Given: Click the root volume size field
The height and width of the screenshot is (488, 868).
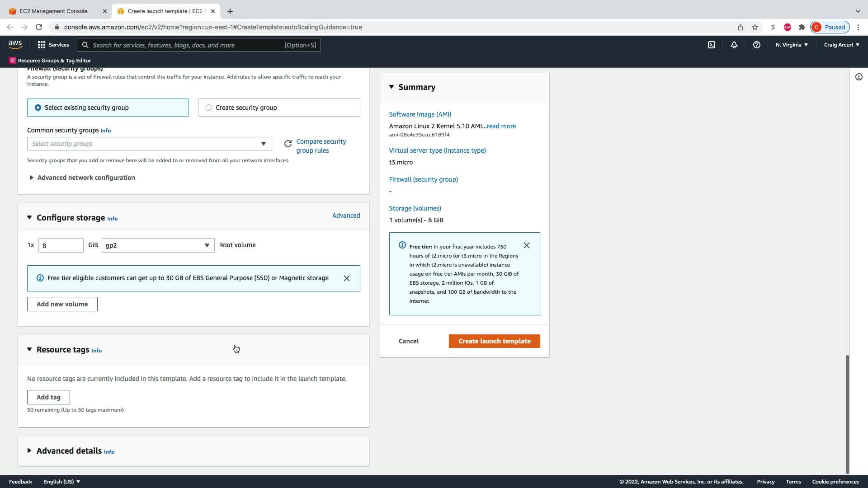Looking at the screenshot, I should (x=61, y=245).
